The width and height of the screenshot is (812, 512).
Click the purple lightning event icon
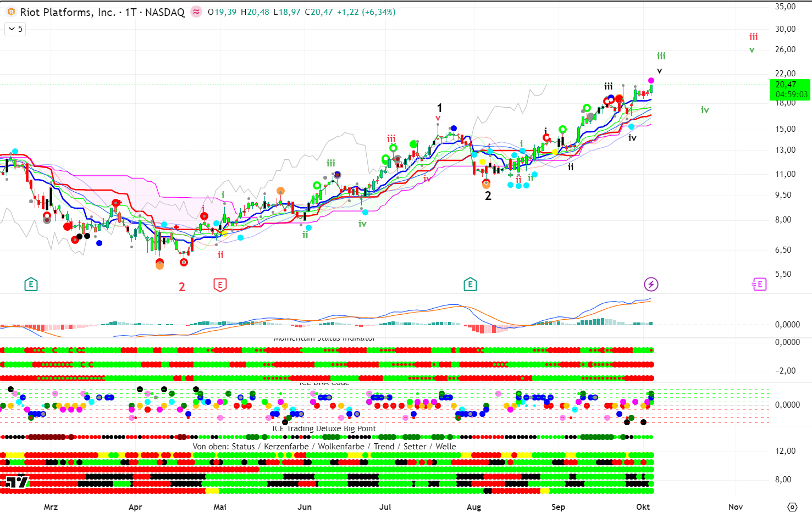click(651, 284)
